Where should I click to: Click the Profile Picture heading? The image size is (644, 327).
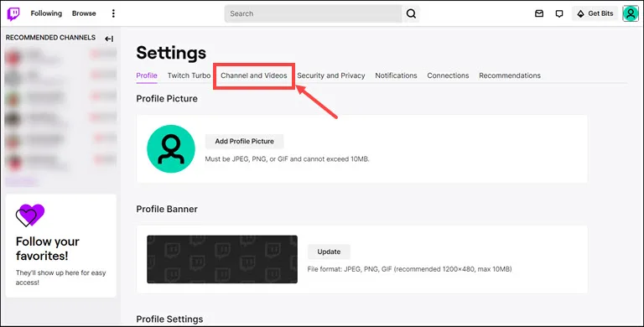click(x=167, y=99)
